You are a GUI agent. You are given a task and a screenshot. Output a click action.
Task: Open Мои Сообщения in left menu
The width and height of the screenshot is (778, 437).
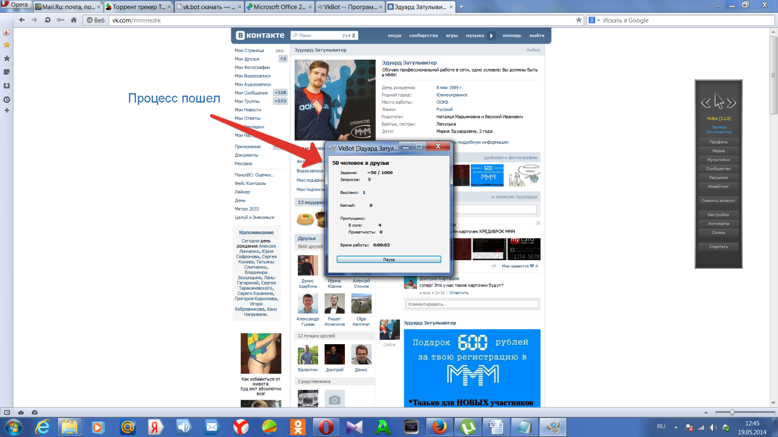(251, 93)
